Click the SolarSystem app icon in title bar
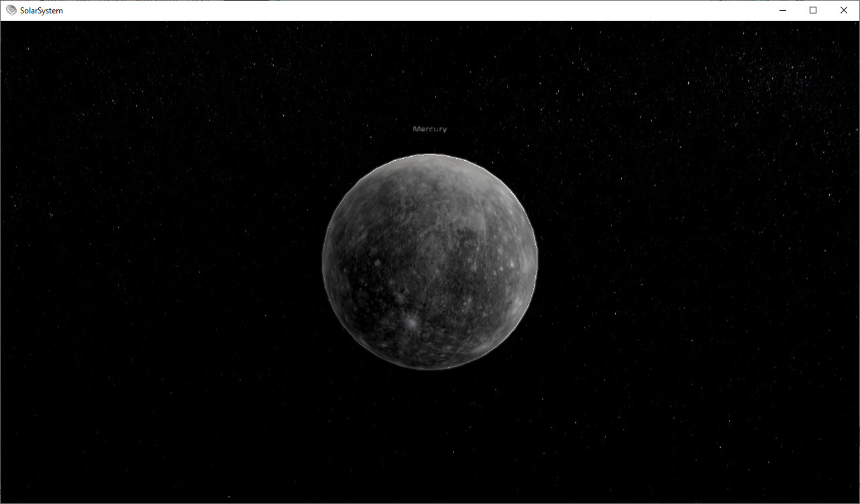 coord(11,10)
